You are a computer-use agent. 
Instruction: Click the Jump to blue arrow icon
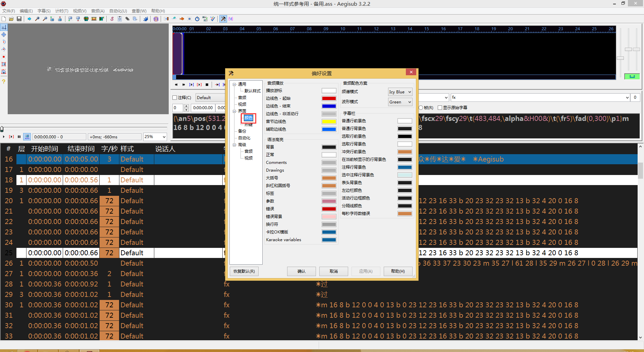[x=30, y=19]
